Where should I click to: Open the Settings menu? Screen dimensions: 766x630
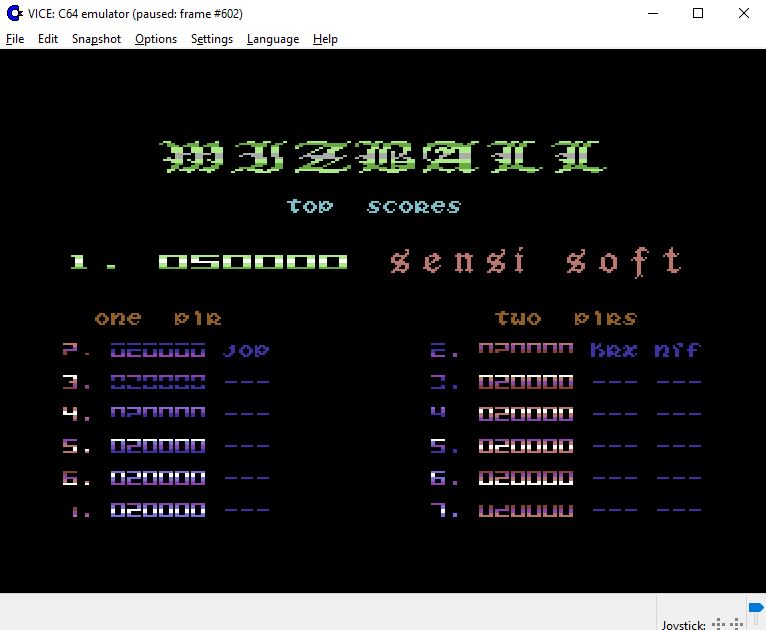(212, 39)
